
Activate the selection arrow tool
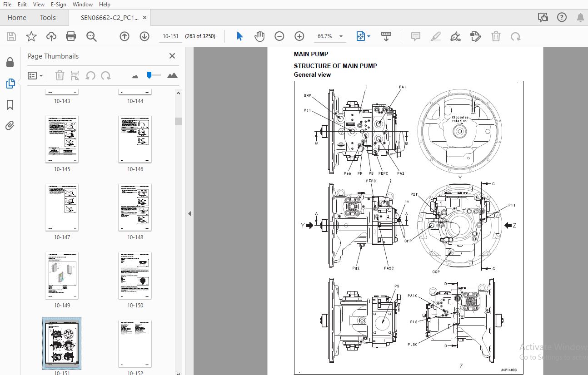click(x=239, y=36)
